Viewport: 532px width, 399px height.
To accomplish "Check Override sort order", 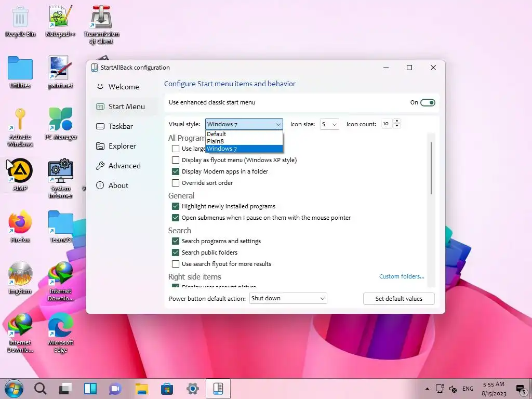I will point(176,183).
